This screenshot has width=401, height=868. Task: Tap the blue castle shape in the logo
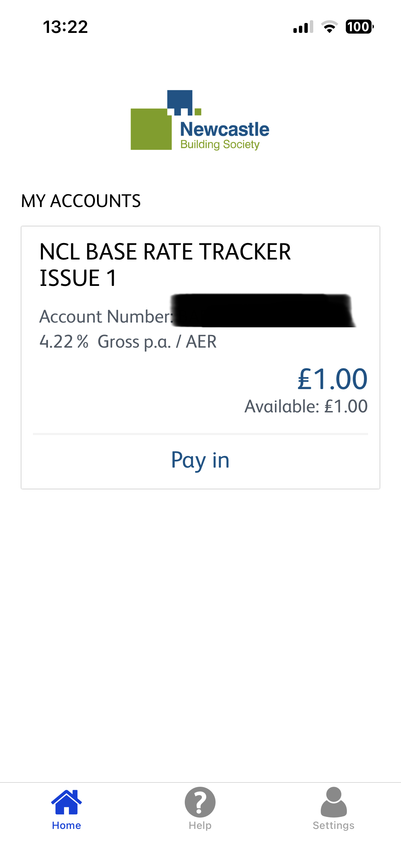pos(180,103)
